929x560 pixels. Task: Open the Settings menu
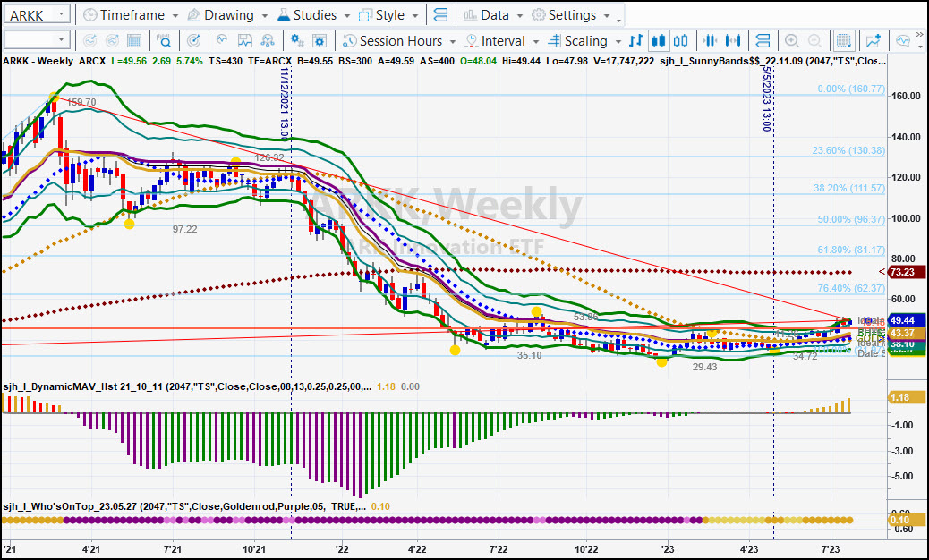coord(570,15)
